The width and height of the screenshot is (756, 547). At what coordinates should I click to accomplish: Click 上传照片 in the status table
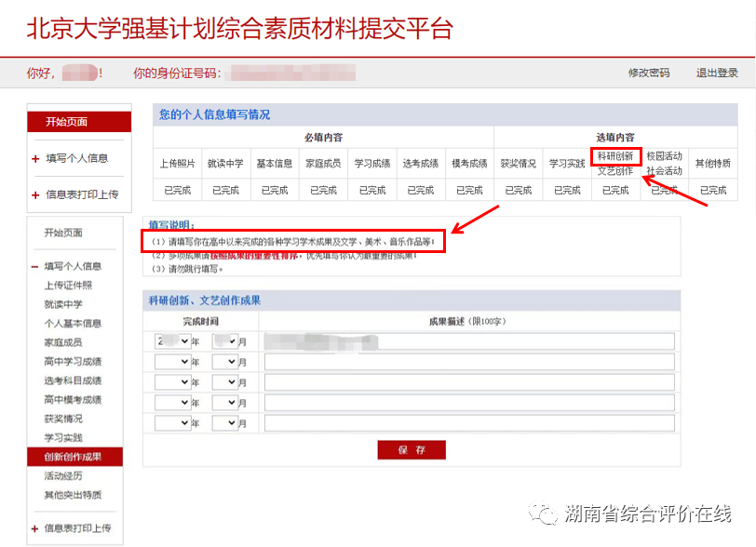point(178,164)
